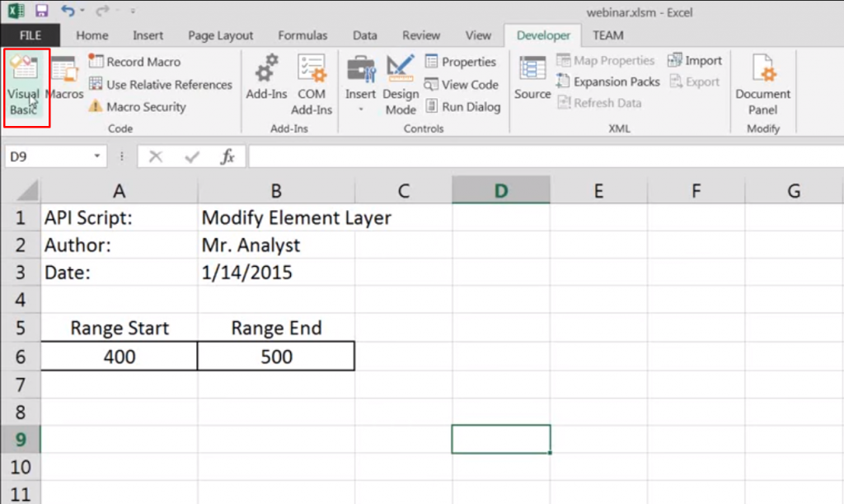Switch to the Home tab
Image resolution: width=844 pixels, height=504 pixels.
(x=92, y=35)
